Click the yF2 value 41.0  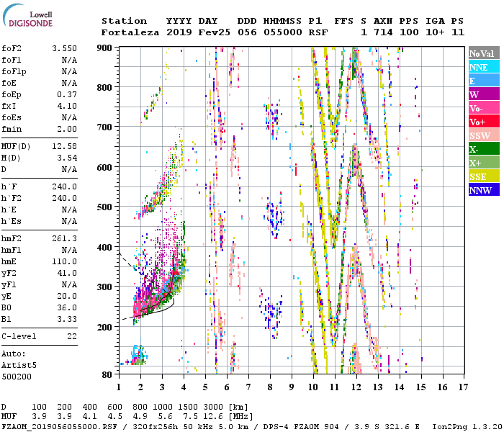pyautogui.click(x=67, y=273)
